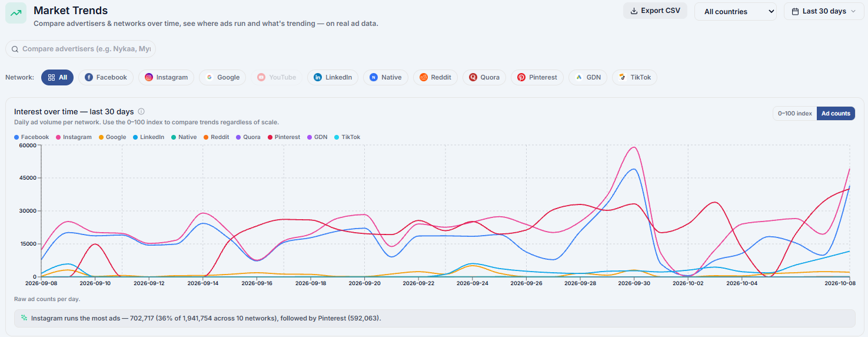Click the download icon in Export CSV
The height and width of the screenshot is (337, 868).
[x=634, y=11]
